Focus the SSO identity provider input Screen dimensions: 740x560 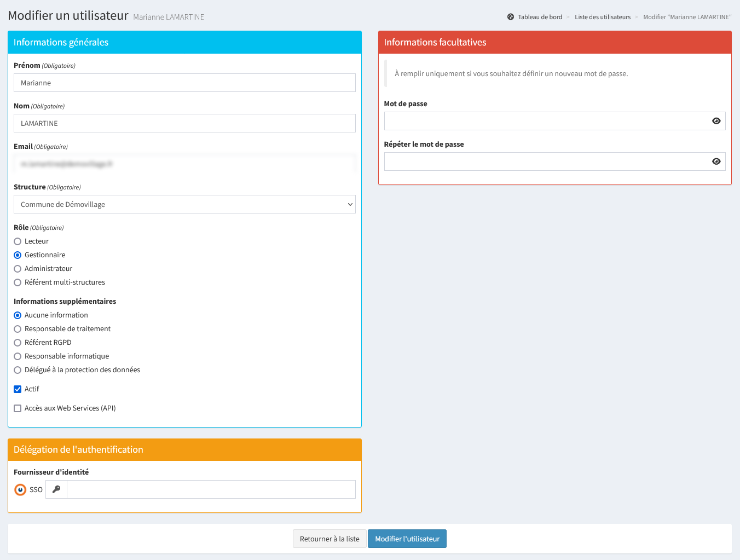211,489
